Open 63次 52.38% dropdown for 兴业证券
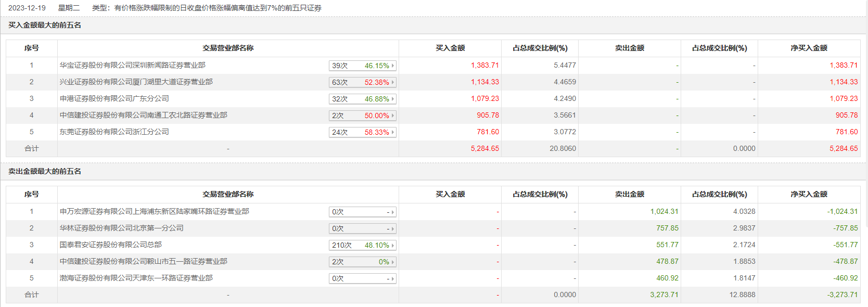868x307 pixels. (x=362, y=82)
